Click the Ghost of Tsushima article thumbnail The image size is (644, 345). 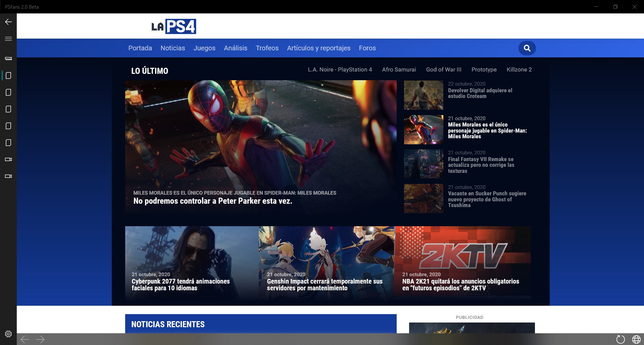coord(424,198)
